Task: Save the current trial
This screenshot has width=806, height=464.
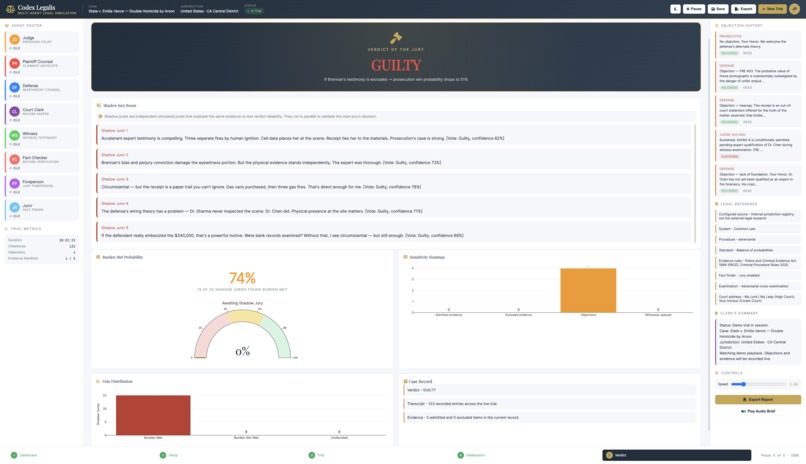Action: [x=718, y=9]
